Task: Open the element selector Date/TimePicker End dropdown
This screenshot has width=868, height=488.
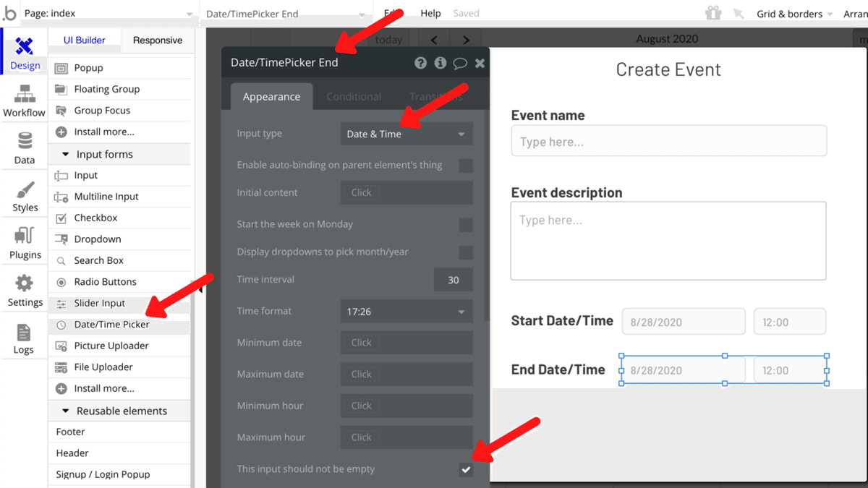Action: [286, 13]
